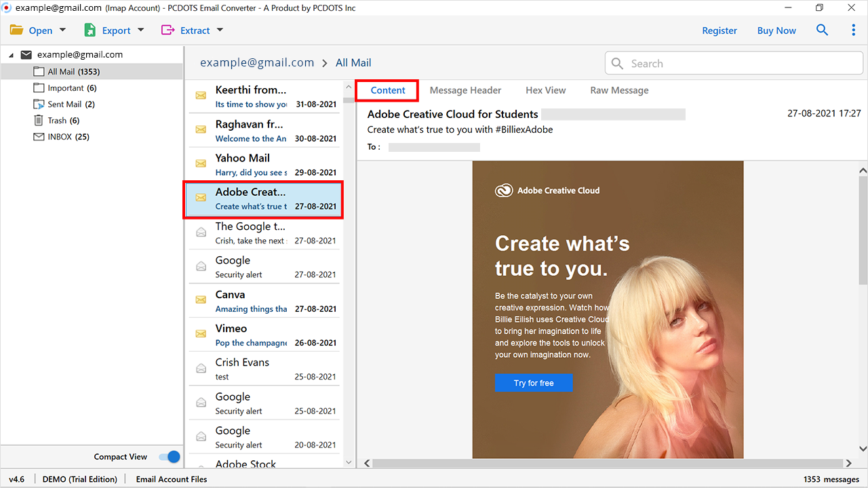
Task: Click the Sent Mail folder icon
Action: point(39,104)
